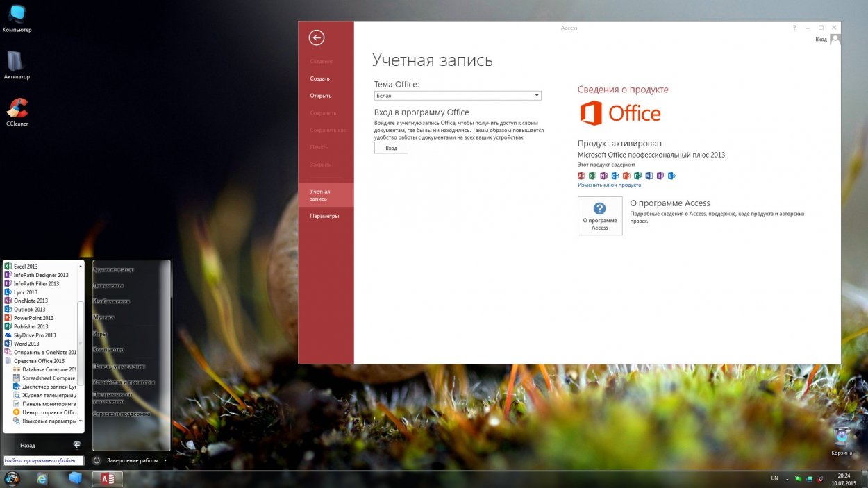868x488 pixels.
Task: Click the back arrow in Access backstage
Action: (317, 38)
